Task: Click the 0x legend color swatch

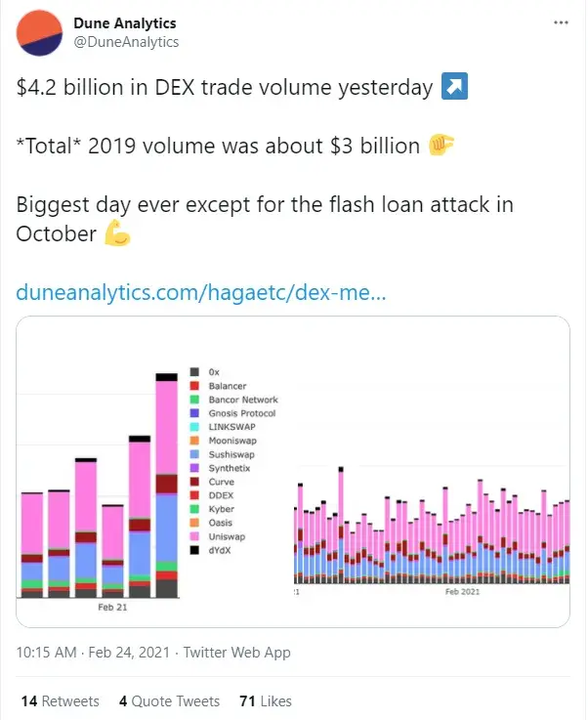Action: pos(195,372)
